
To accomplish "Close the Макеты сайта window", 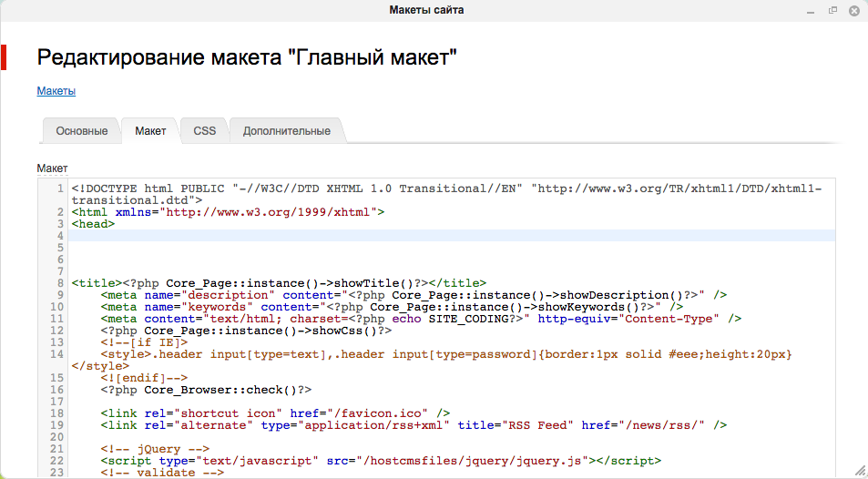I will pos(854,10).
